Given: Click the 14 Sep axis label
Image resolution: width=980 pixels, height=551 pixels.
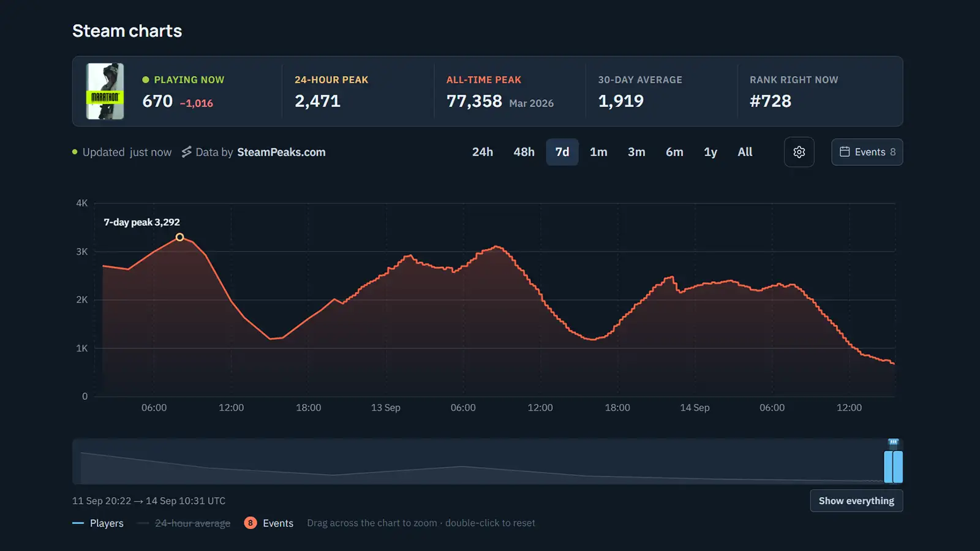Looking at the screenshot, I should pos(695,407).
